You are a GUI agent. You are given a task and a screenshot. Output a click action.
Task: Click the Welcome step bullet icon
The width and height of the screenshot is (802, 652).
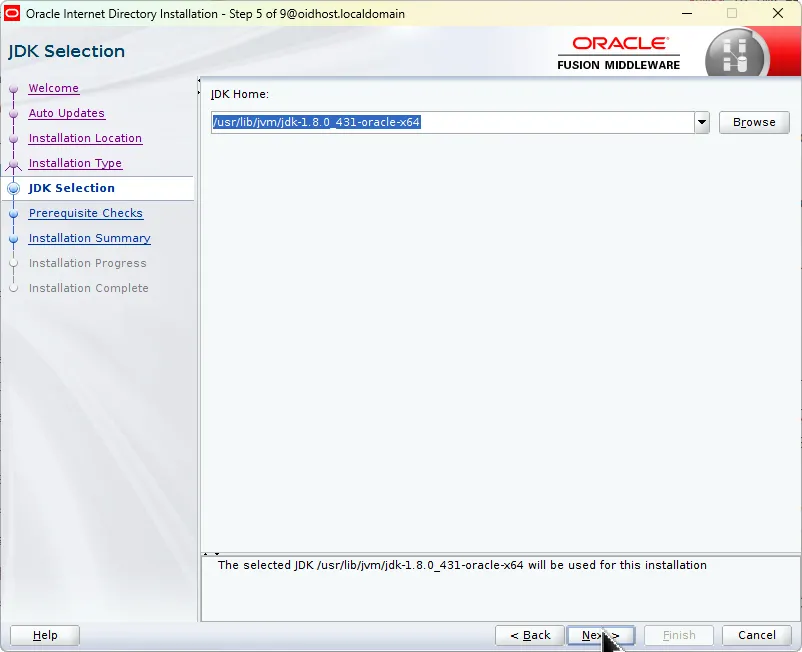click(x=14, y=89)
